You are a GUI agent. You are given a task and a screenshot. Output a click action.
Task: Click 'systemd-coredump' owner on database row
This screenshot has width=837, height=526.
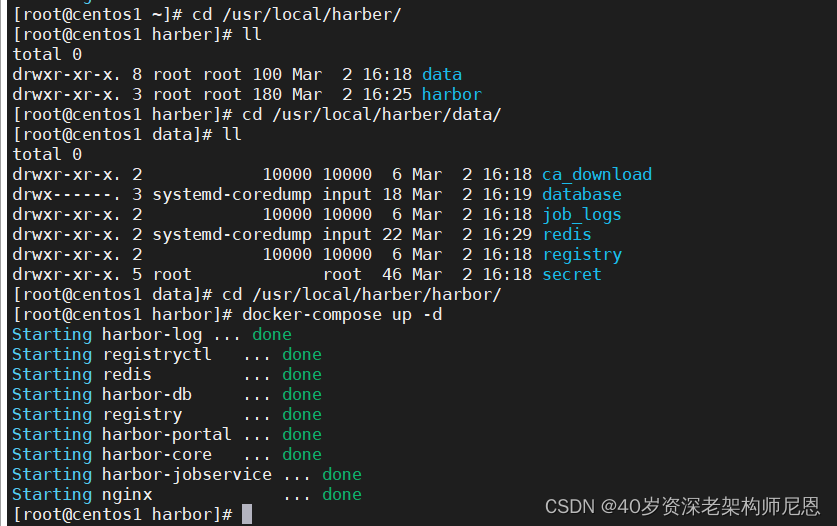coord(232,194)
